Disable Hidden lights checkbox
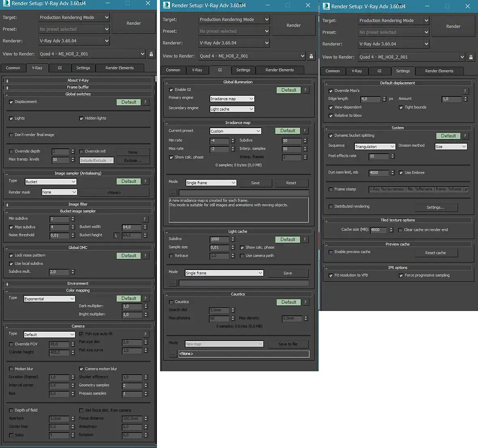Viewport: 478px width, 448px height. 81,118
